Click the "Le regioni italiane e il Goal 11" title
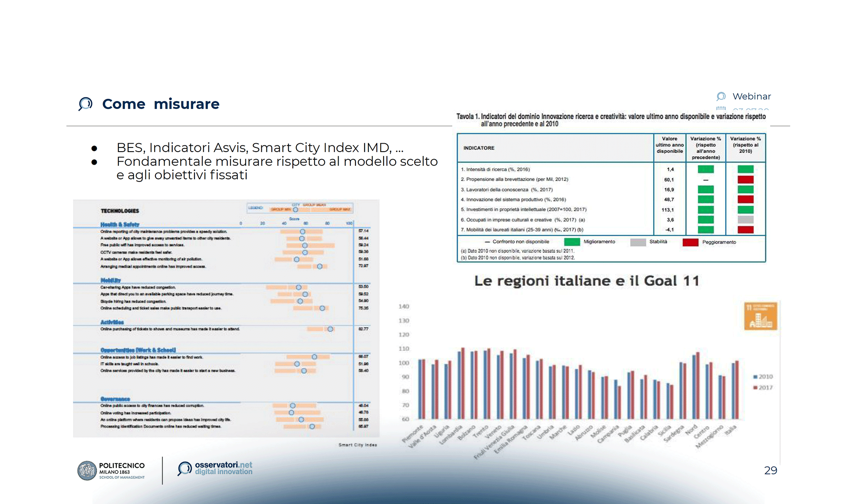Image resolution: width=857 pixels, height=504 pixels. coord(589,281)
